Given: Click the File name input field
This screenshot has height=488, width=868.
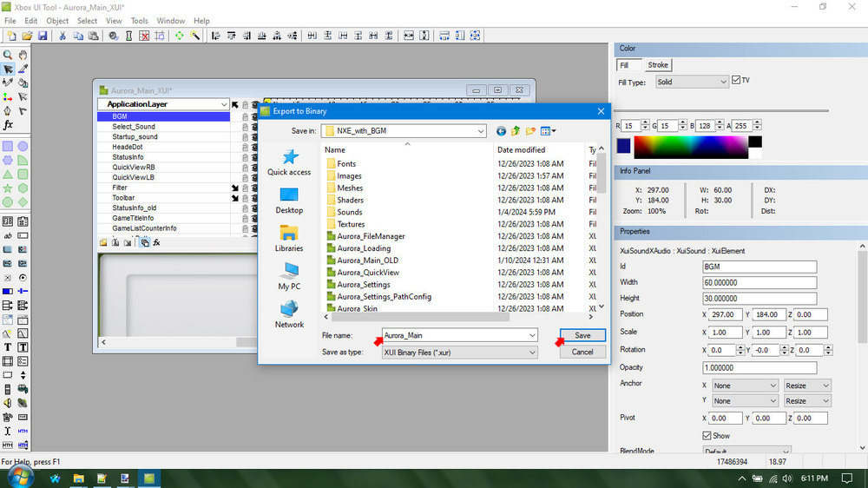Looking at the screenshot, I should tap(455, 336).
